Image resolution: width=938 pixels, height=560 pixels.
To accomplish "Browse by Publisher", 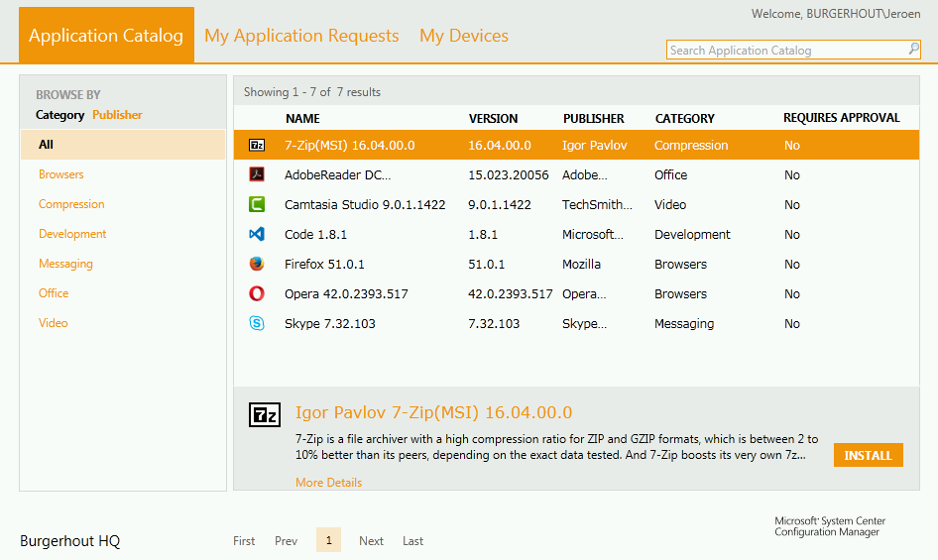I will [117, 115].
